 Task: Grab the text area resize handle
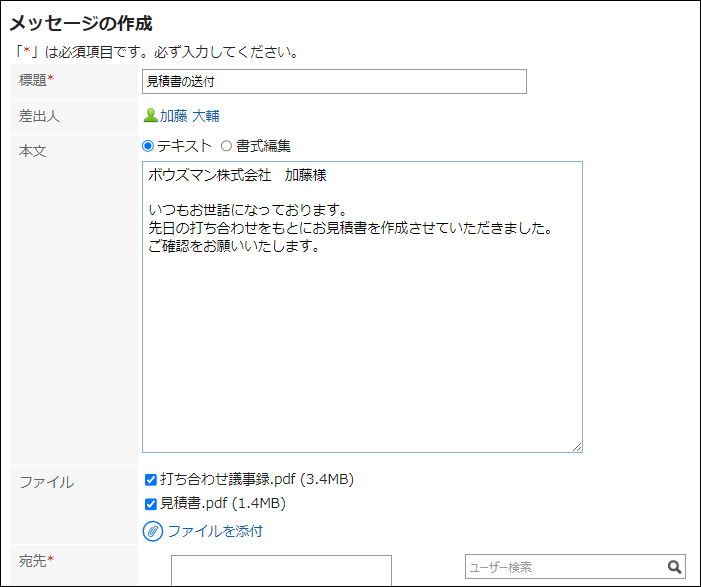(x=577, y=447)
